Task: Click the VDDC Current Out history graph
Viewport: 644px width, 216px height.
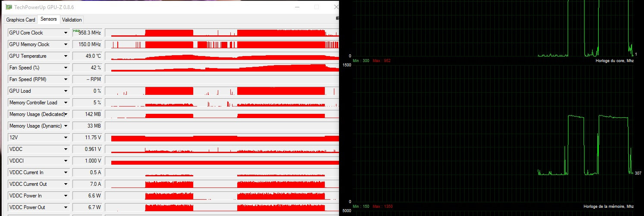Action: [222, 184]
